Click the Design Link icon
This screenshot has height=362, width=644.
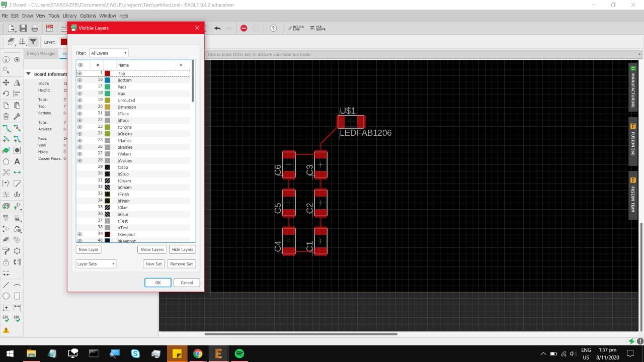coord(296,28)
